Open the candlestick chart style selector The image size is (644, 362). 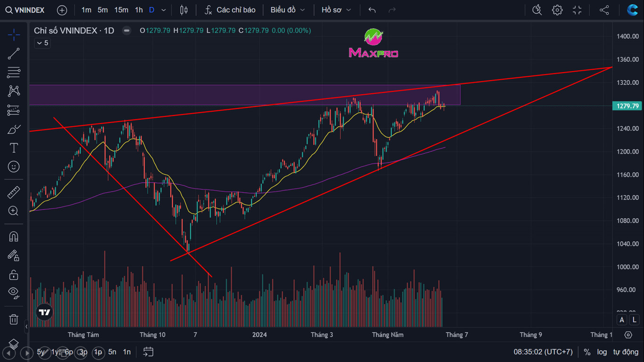click(x=184, y=10)
